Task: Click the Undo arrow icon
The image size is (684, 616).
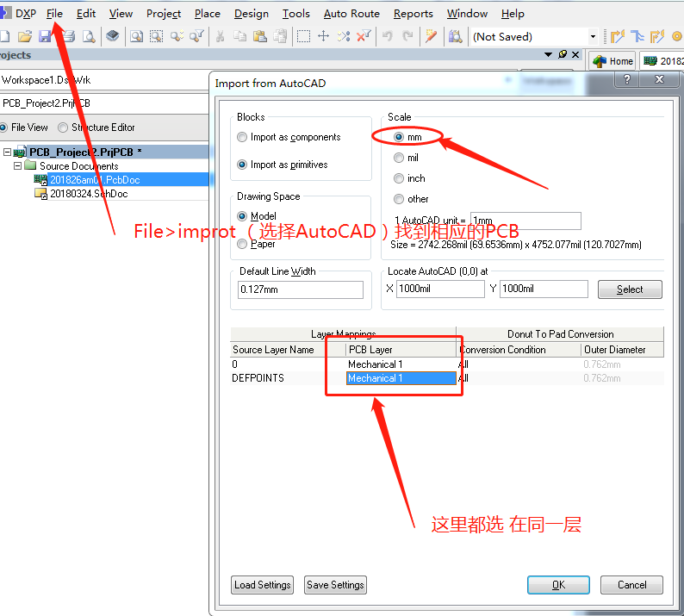Action: (x=388, y=36)
